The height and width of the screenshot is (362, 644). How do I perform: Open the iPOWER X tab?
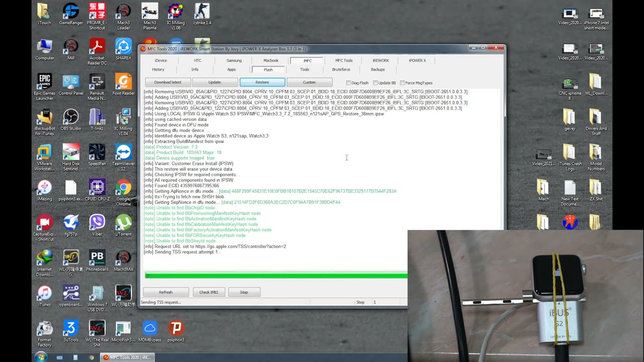click(x=417, y=60)
